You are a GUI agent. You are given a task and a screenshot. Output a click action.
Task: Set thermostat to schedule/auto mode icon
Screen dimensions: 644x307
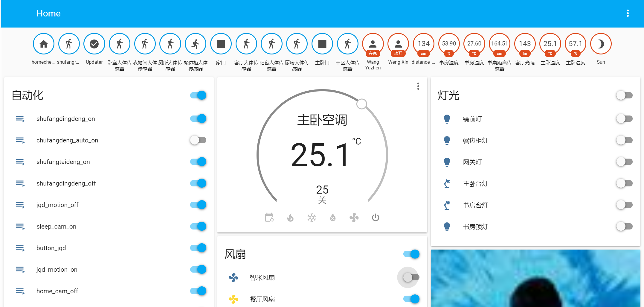269,218
